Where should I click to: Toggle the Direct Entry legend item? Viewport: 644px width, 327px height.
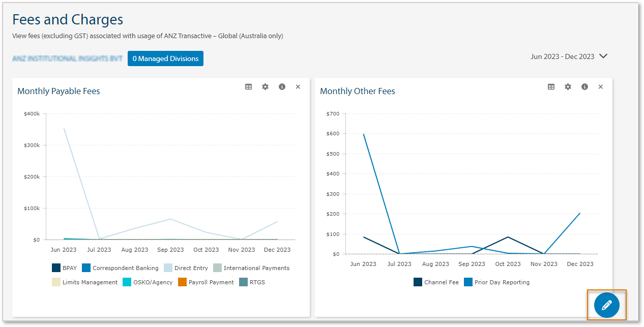(x=186, y=267)
